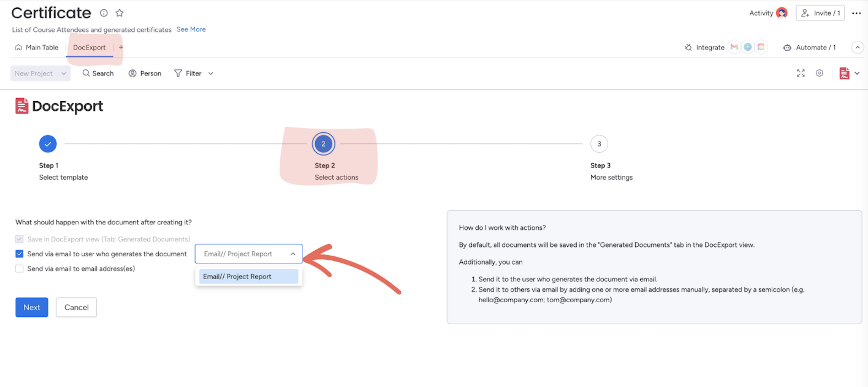Click the board description about Course Attendees
868x387 pixels.
(x=92, y=29)
